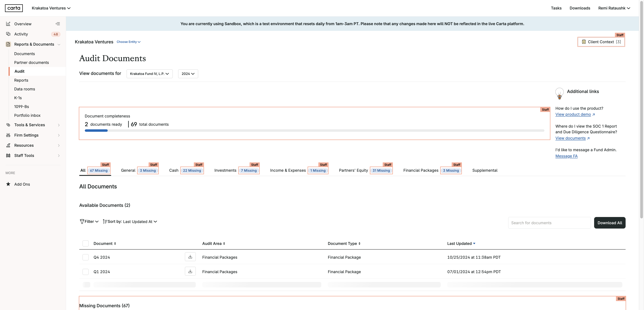Image resolution: width=644 pixels, height=310 pixels.
Task: Click the Search for documents field
Action: [x=549, y=223]
